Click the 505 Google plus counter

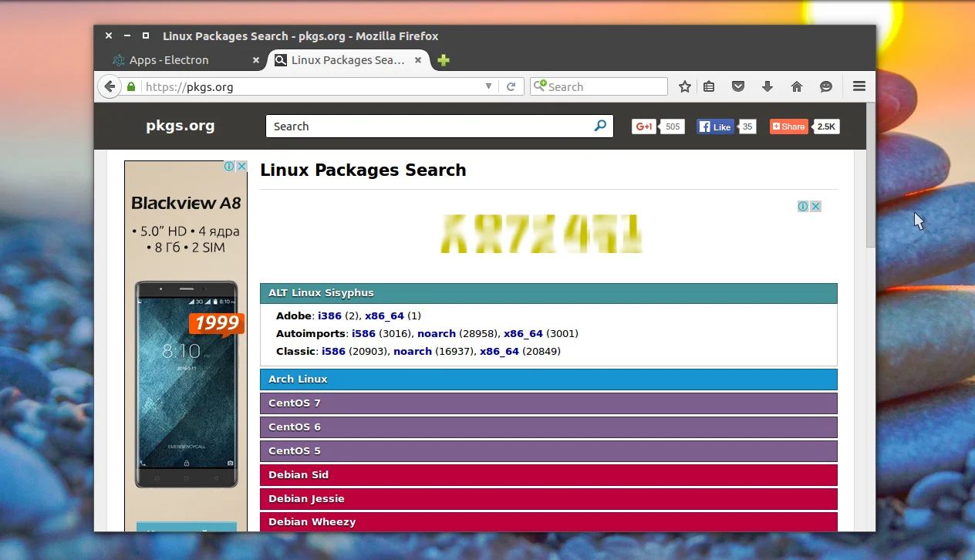(673, 127)
